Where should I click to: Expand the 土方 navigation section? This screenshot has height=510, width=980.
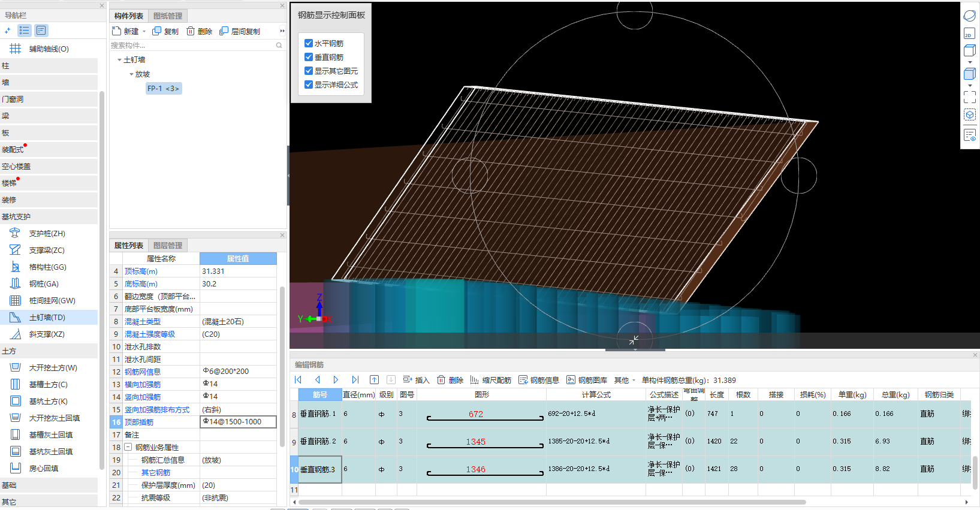(x=49, y=351)
